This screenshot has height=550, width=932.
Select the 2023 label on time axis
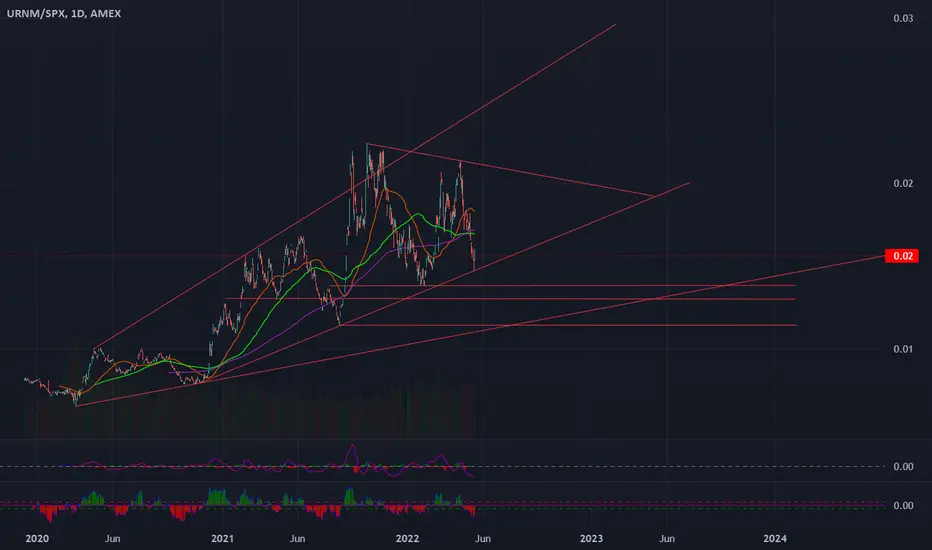coord(591,538)
